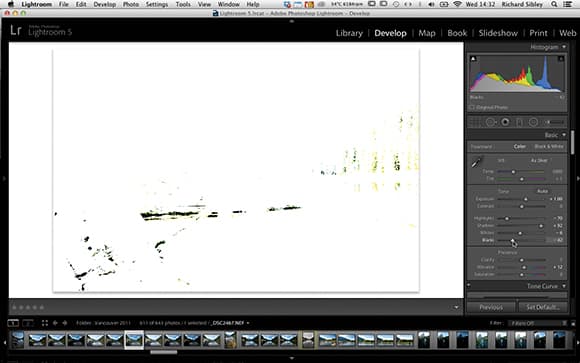Go back with the left arrow icon

[55, 323]
